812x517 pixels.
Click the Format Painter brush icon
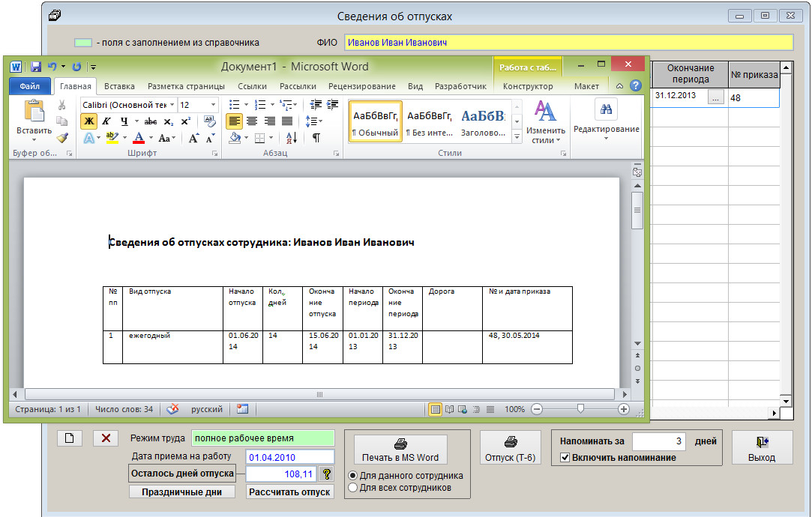coord(62,138)
